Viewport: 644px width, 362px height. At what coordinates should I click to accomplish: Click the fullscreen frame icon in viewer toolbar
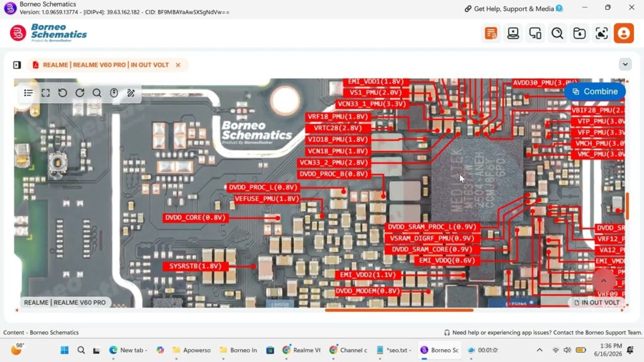click(x=45, y=93)
